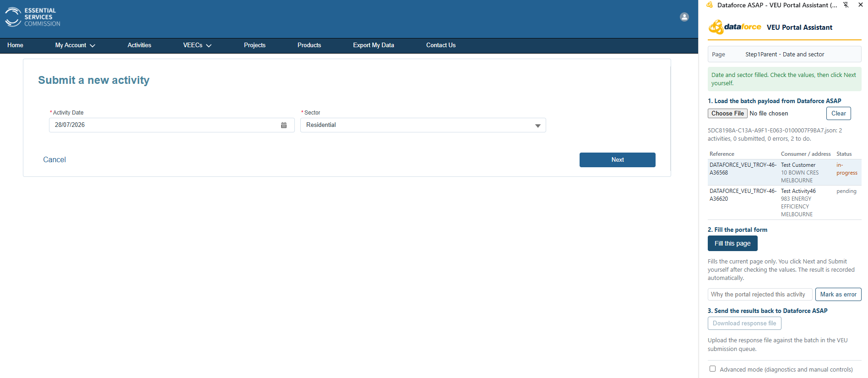868x378 pixels.
Task: Click the 'Consumer / address' column header
Action: (x=806, y=154)
